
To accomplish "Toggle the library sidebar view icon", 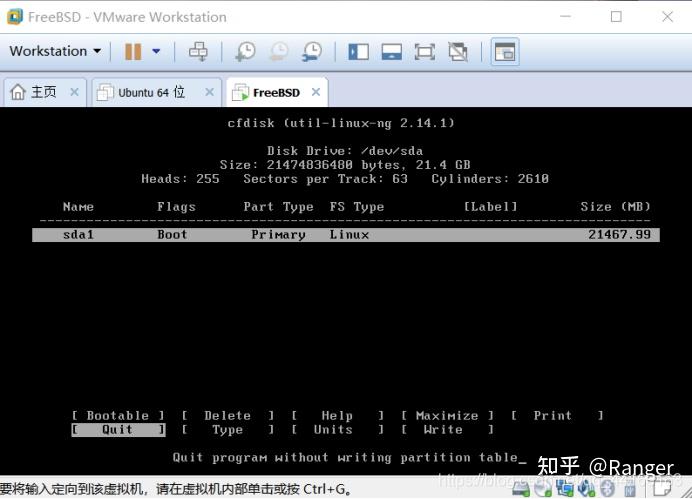I will (x=358, y=52).
